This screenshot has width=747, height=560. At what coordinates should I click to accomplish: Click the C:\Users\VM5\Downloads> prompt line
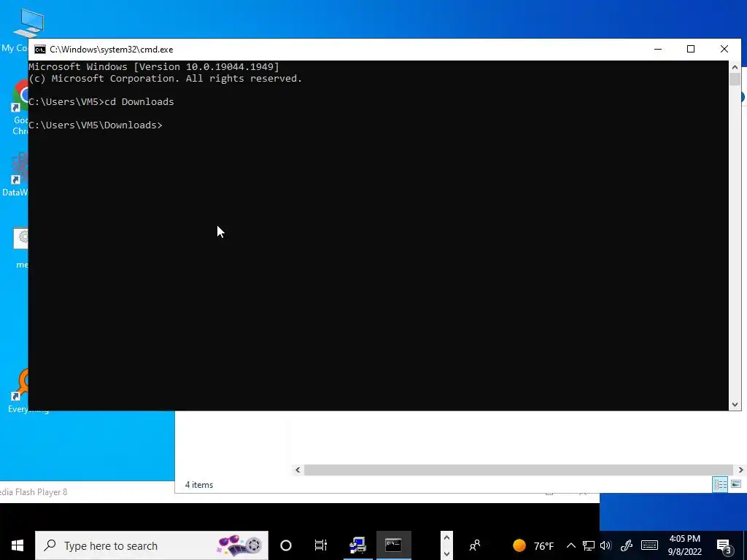(x=96, y=125)
